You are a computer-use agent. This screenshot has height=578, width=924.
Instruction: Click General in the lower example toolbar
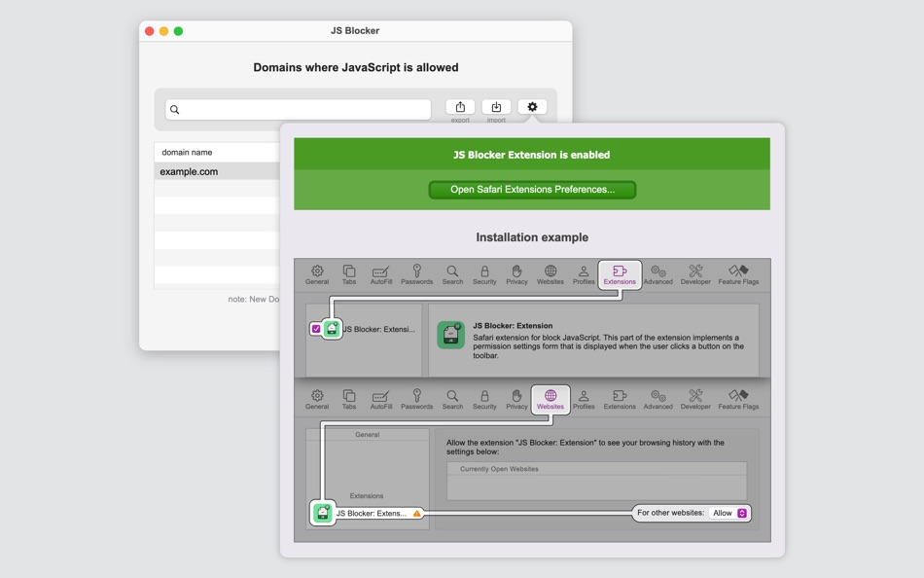317,399
